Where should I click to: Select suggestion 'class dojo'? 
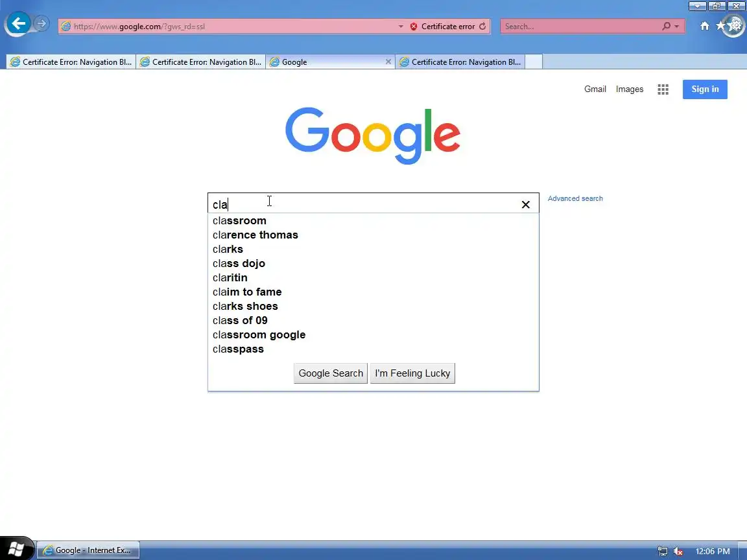click(x=373, y=263)
